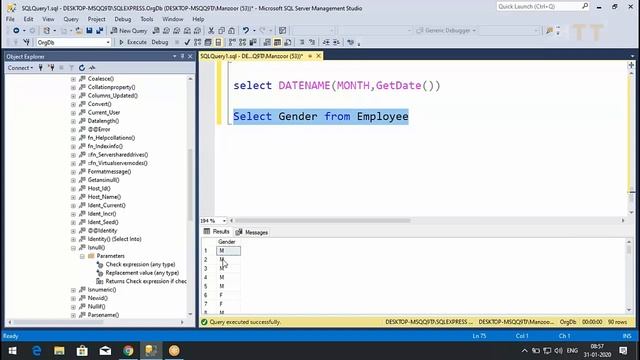Select 'Replacement value (any type)' parameter
This screenshot has width=640, height=360.
(x=142, y=273)
